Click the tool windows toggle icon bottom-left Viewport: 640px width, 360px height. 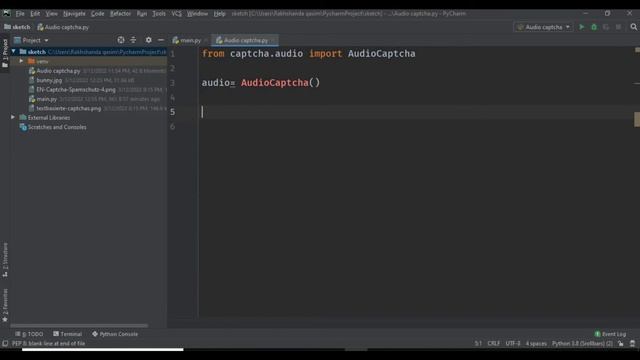pos(5,343)
